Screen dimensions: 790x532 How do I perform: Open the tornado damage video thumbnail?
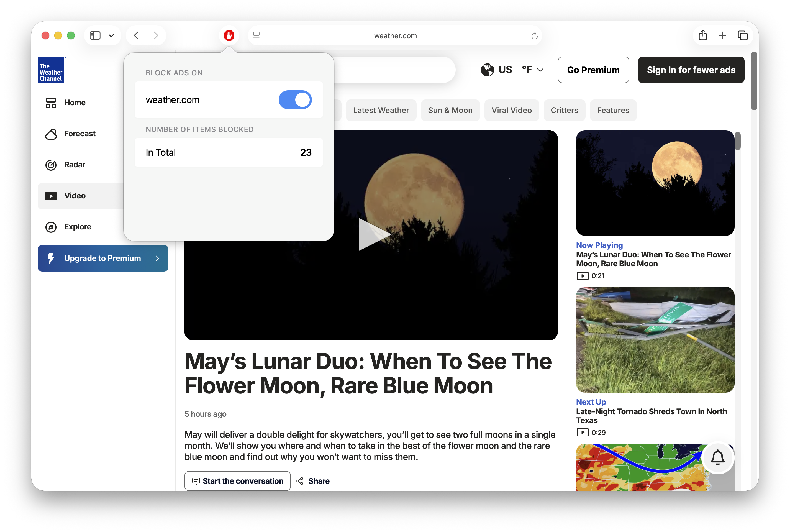[x=655, y=340]
